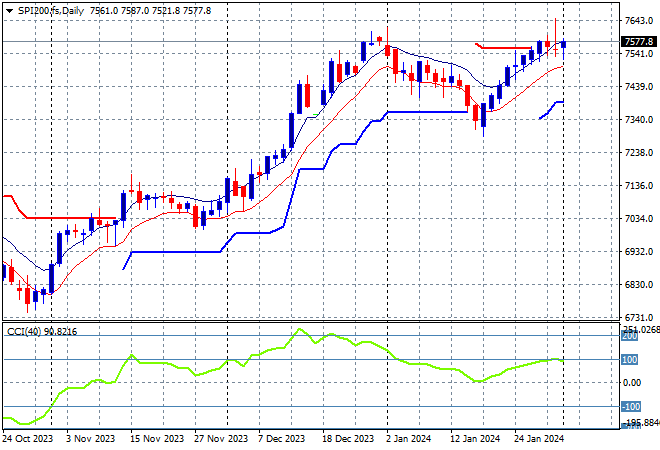Click the dropdown triangle beside SPI200.fs
The height and width of the screenshot is (450, 660).
[9, 9]
